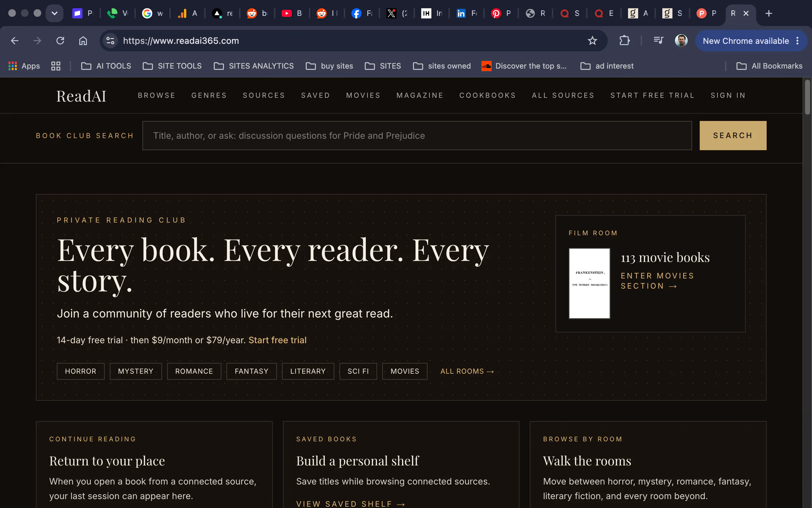
Task: Switch to the YouTube tab
Action: 291,13
